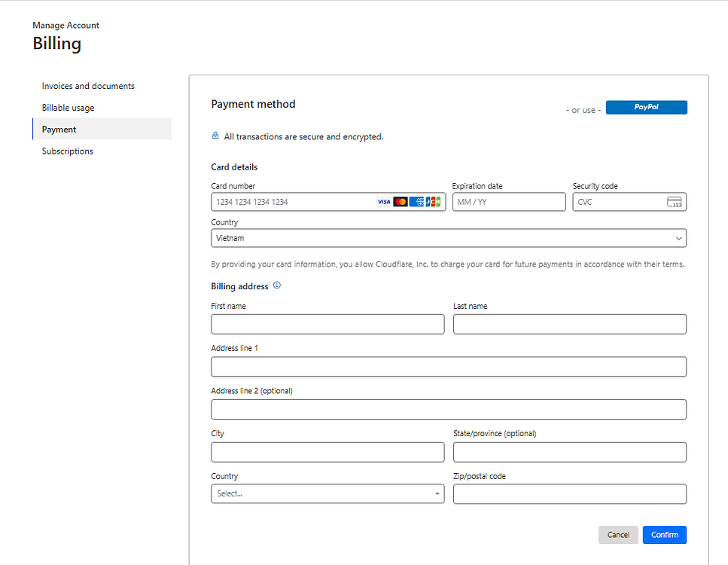Click the CVC card icon

click(674, 202)
